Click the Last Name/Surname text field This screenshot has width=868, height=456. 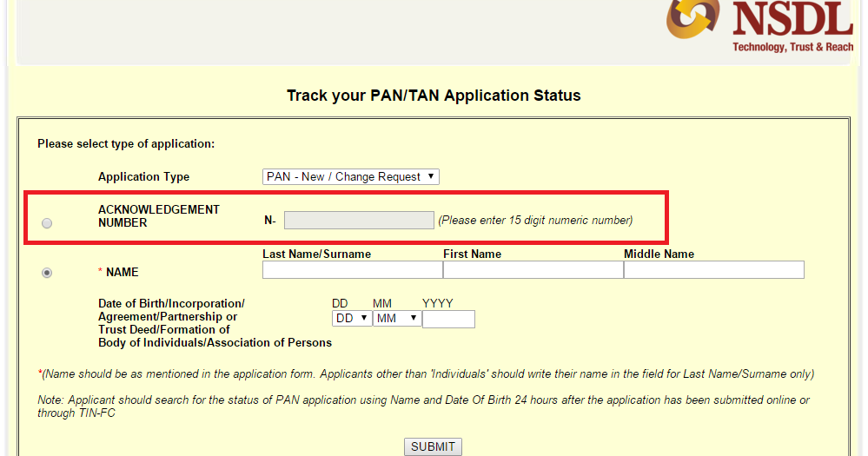pos(353,269)
